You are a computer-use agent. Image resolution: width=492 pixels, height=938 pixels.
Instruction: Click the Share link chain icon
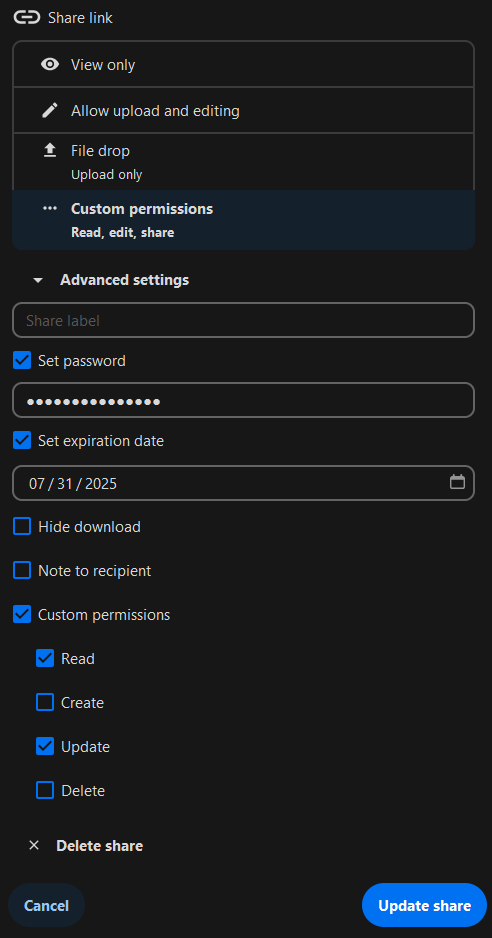tap(27, 18)
